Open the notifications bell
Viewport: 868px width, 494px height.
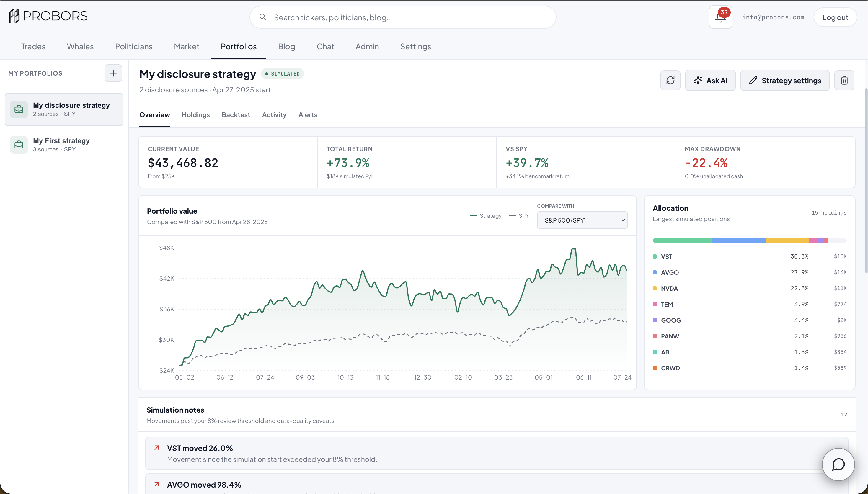pos(720,17)
